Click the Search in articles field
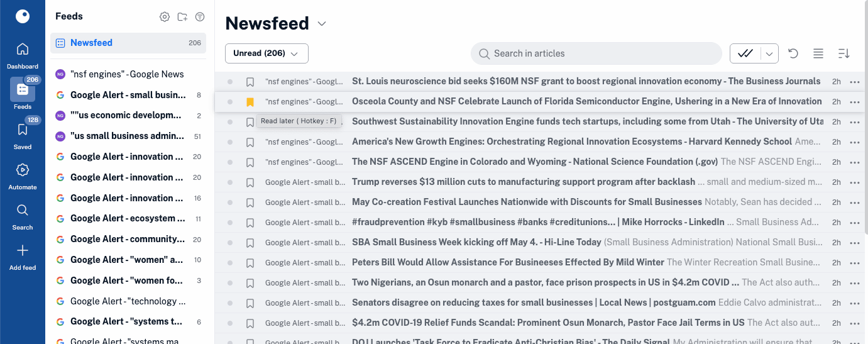868x344 pixels. (x=596, y=53)
